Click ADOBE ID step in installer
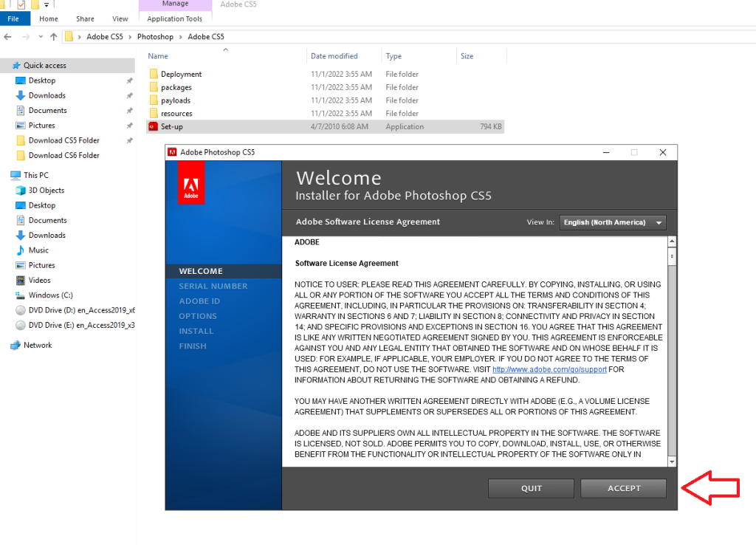756x545 pixels. (199, 301)
